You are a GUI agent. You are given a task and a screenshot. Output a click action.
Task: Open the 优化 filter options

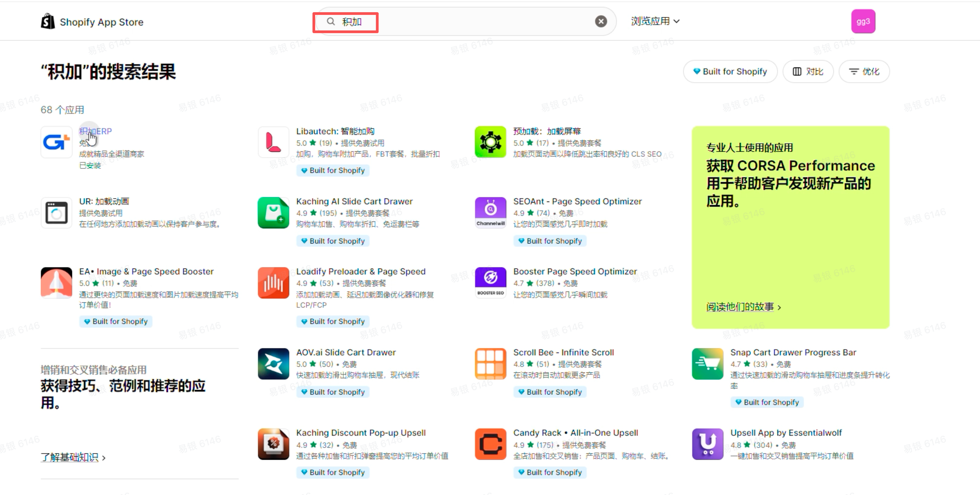[864, 71]
